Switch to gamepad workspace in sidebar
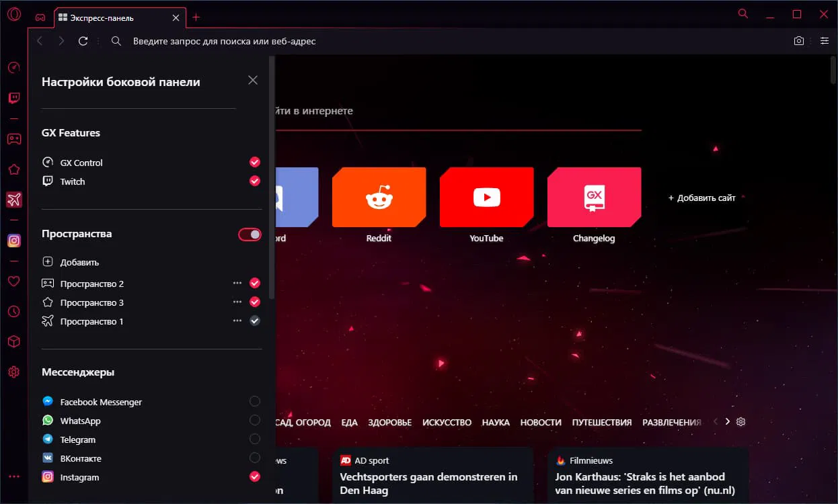Screen dimensions: 838x504 (13, 139)
